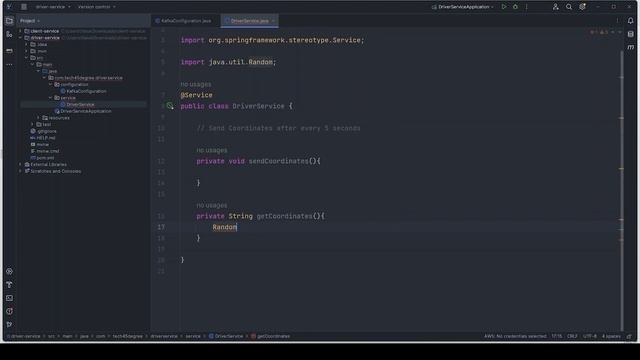Click 'service' in breadcrumb bar
640x360 pixels.
pos(193,336)
